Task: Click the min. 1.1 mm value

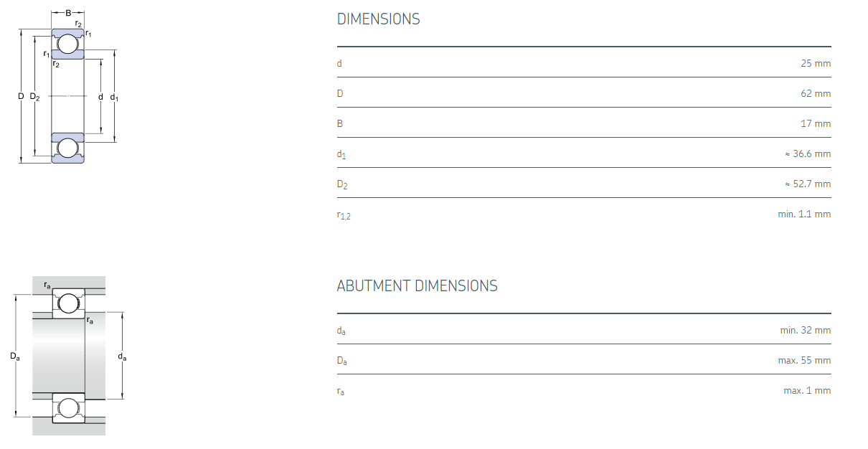Action: 804,214
